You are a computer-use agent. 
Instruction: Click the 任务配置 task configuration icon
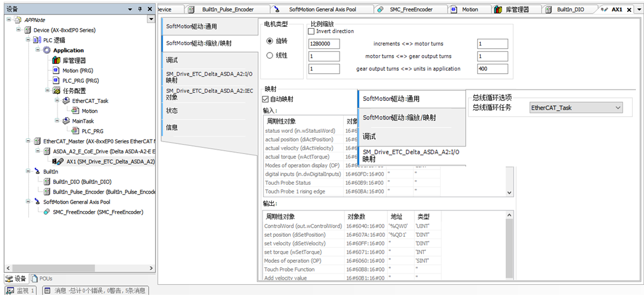[x=56, y=90]
